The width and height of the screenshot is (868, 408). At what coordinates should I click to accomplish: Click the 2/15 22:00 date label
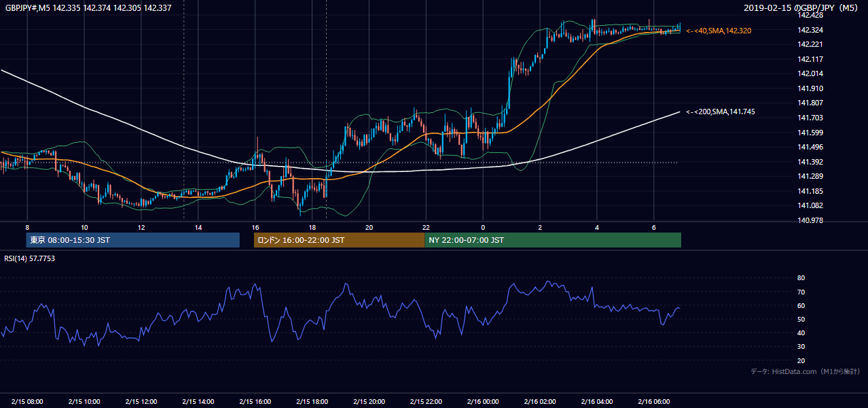click(x=426, y=401)
